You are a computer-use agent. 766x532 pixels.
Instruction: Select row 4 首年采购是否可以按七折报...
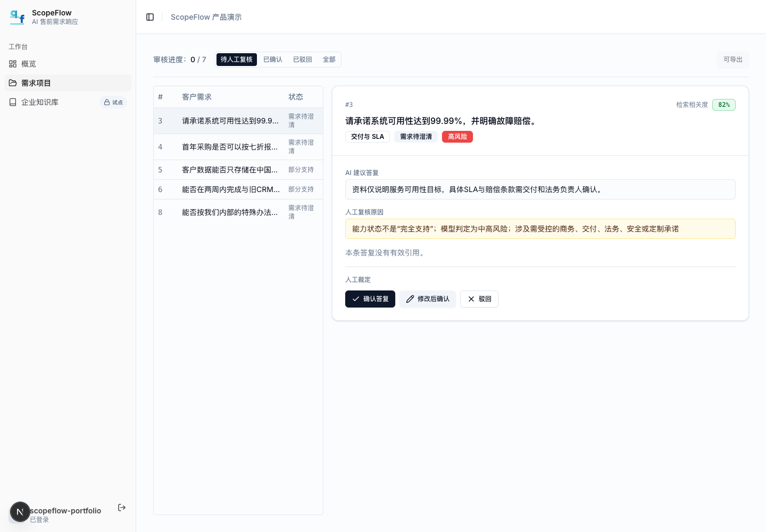pyautogui.click(x=238, y=147)
